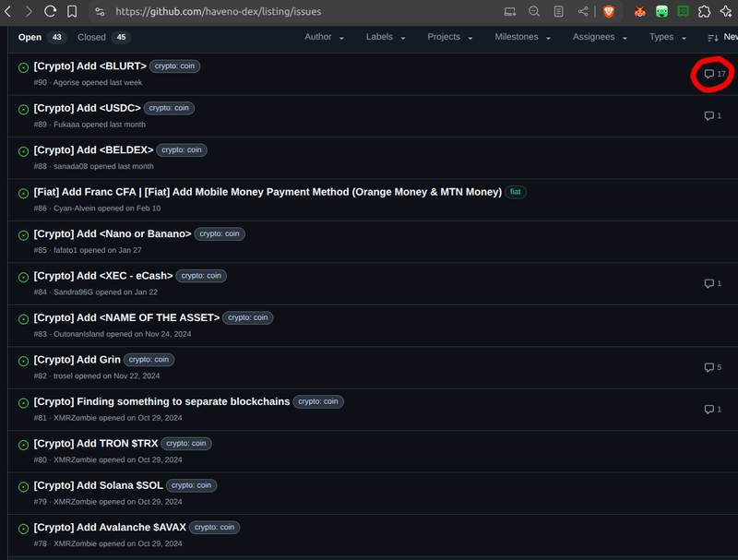Click the share icon in address bar
This screenshot has height=560, width=738.
click(583, 11)
